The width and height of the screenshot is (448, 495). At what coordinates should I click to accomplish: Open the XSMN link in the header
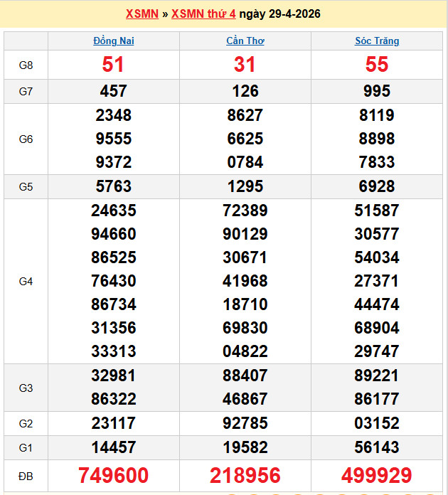(142, 14)
